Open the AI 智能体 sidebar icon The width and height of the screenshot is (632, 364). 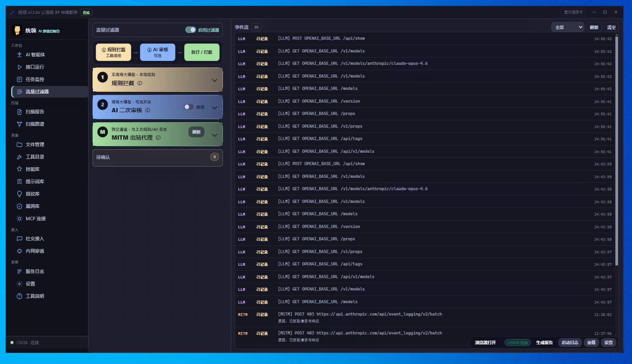19,55
